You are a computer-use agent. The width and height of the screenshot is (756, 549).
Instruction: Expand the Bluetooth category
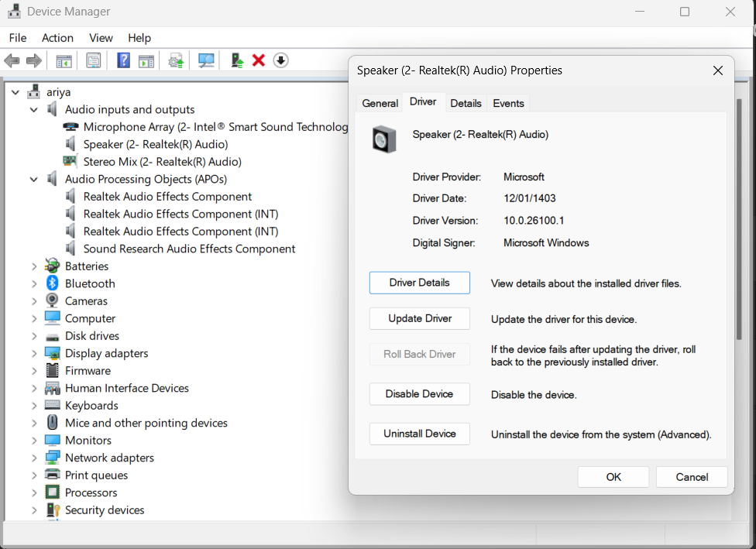(x=34, y=283)
